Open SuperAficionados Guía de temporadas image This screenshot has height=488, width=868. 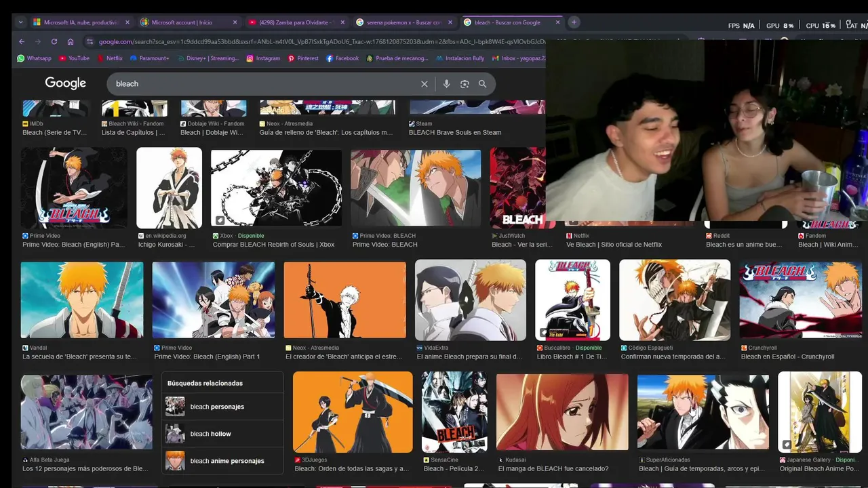click(x=703, y=411)
